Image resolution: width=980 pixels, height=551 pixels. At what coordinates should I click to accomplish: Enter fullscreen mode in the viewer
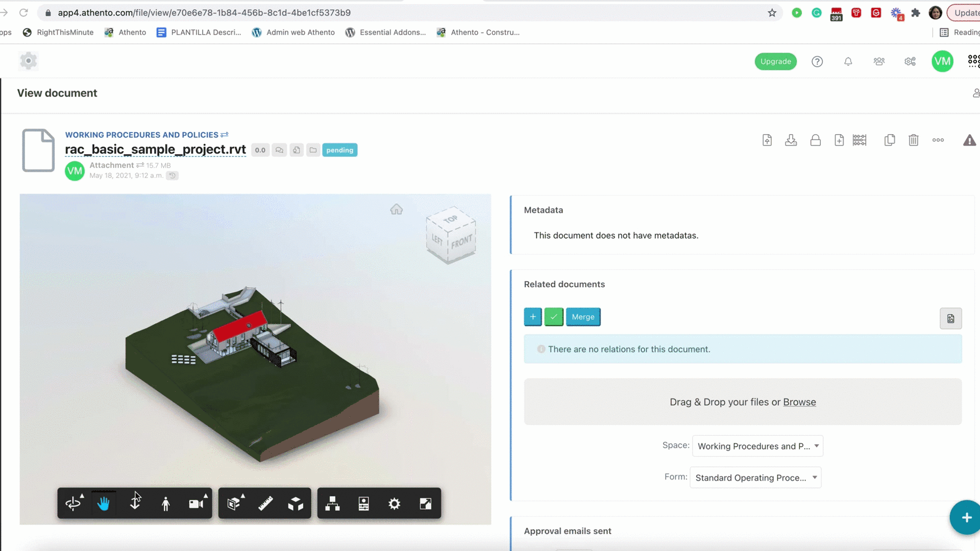coord(425,503)
